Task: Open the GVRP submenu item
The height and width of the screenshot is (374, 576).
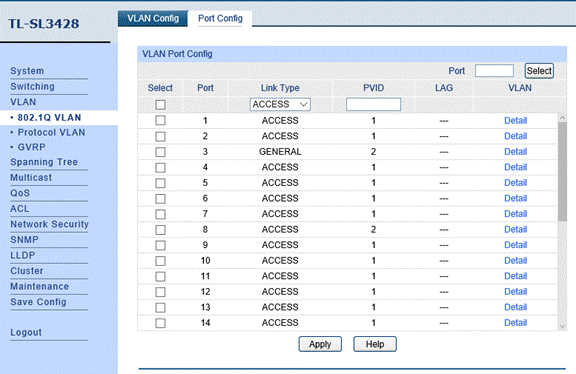Action: [x=32, y=147]
